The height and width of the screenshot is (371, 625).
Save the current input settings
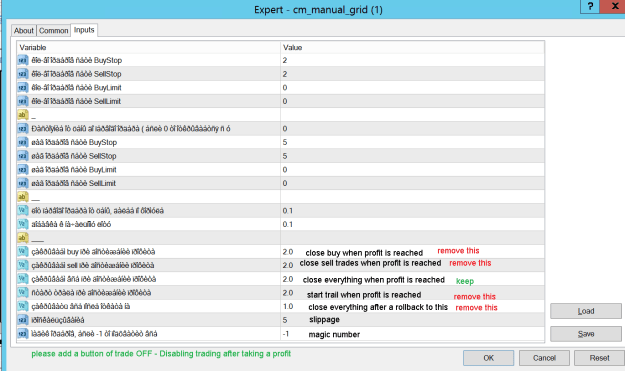[586, 334]
